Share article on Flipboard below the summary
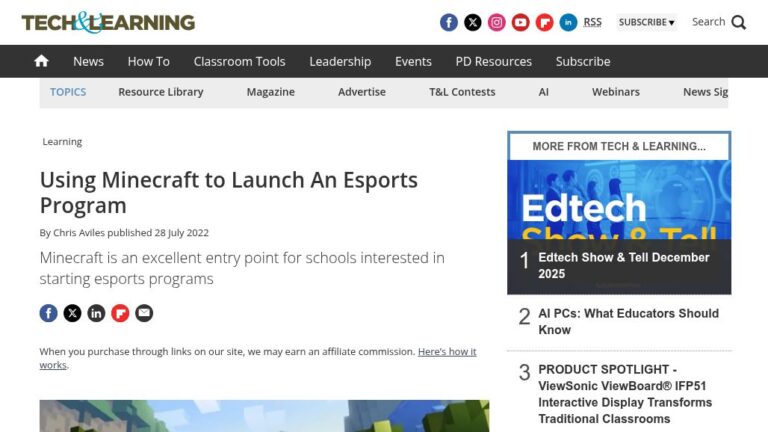 120,313
